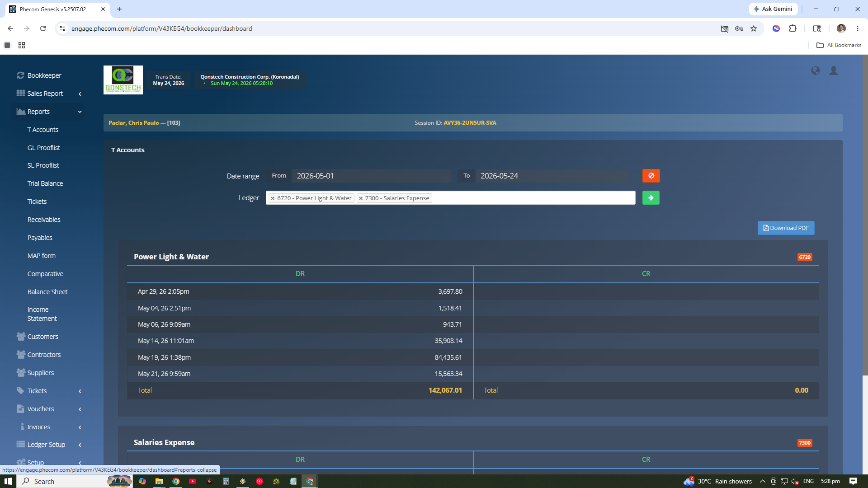
Task: Click the Ledger Setup list icon
Action: 21,444
